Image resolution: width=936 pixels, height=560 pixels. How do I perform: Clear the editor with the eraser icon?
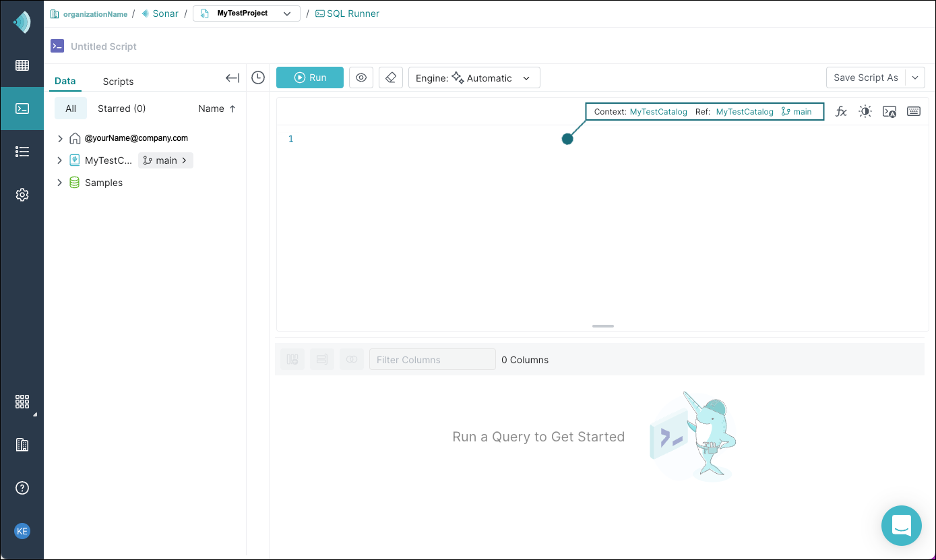(x=391, y=77)
